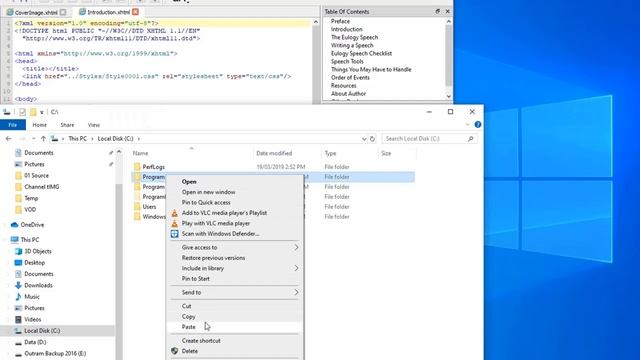Click the Up one level arrow
The height and width of the screenshot is (360, 640).
click(x=43, y=139)
